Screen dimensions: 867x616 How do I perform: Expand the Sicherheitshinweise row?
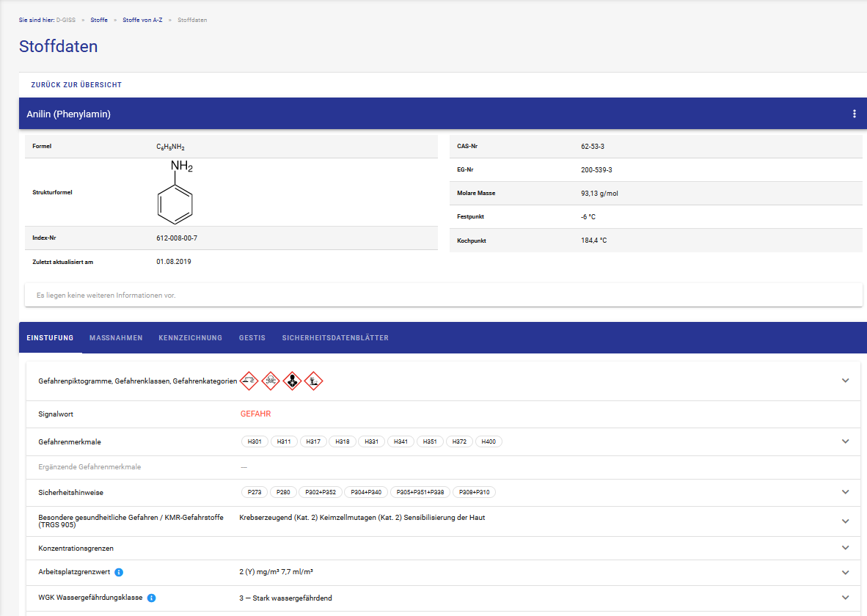tap(846, 492)
